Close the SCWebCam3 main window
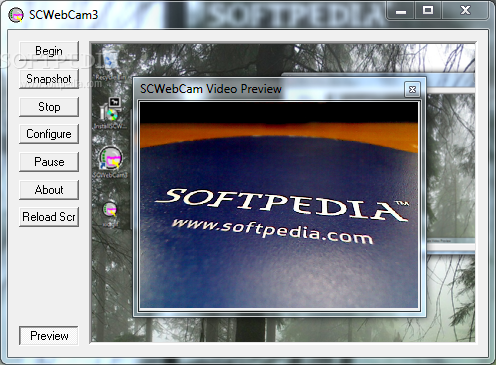 (465, 11)
